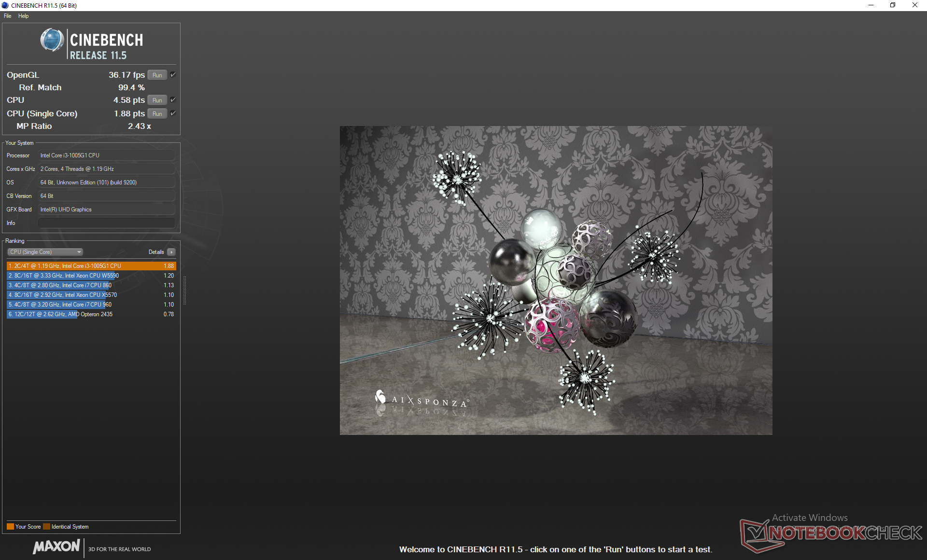Screen dimensions: 927x560
Task: Click the empty Info text field
Action: click(106, 223)
